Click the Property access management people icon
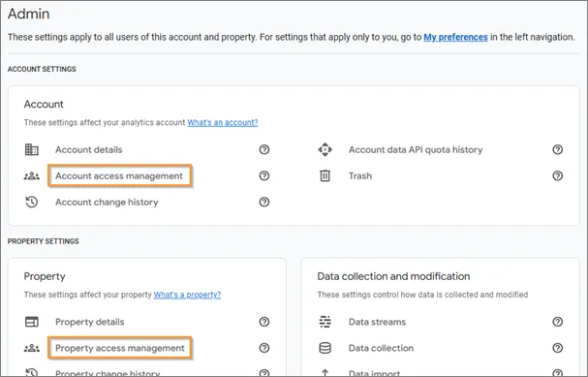 32,348
